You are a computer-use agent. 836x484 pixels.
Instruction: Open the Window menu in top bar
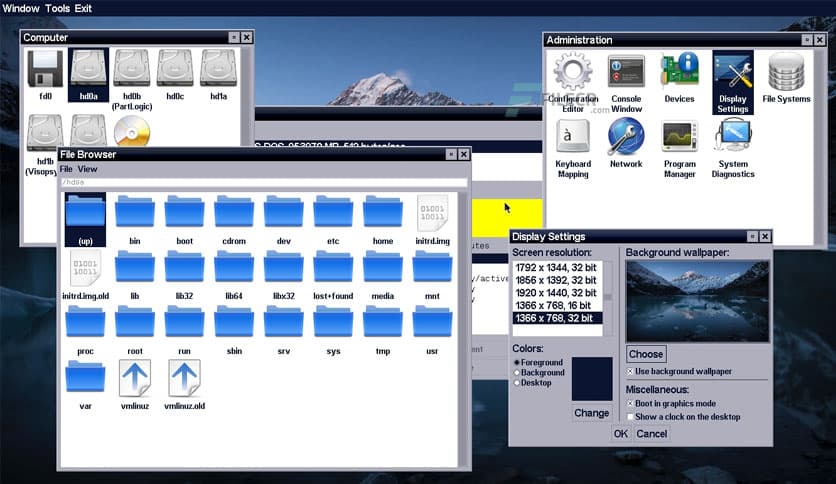point(21,8)
